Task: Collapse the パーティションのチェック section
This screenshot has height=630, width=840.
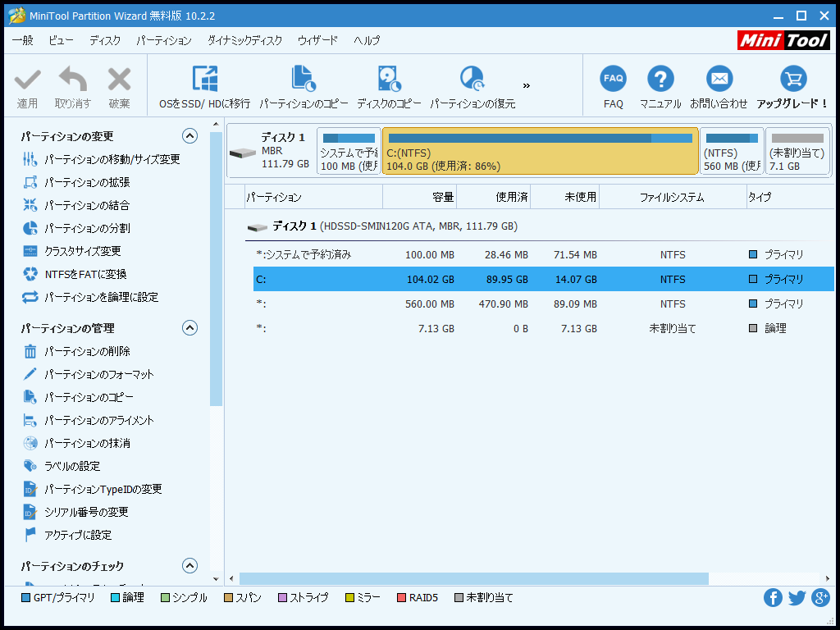Action: click(x=189, y=566)
